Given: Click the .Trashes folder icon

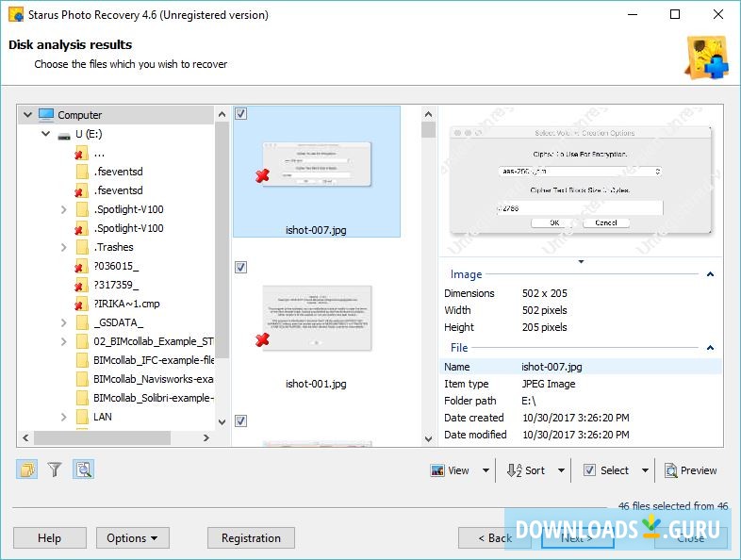Looking at the screenshot, I should click(x=82, y=247).
